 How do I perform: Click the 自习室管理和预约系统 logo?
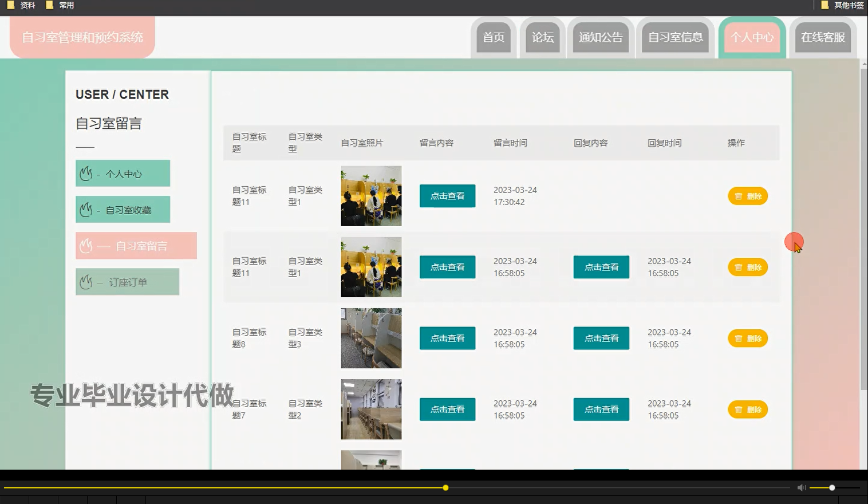click(82, 37)
